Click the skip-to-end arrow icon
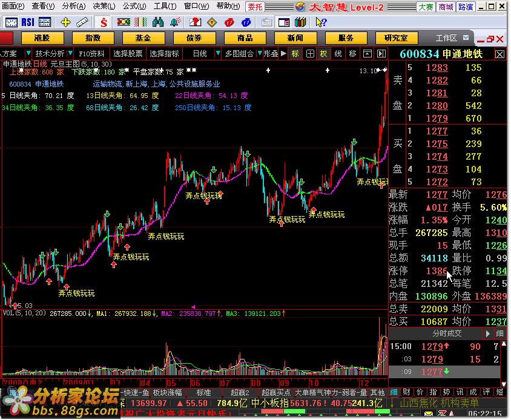 click(x=381, y=53)
